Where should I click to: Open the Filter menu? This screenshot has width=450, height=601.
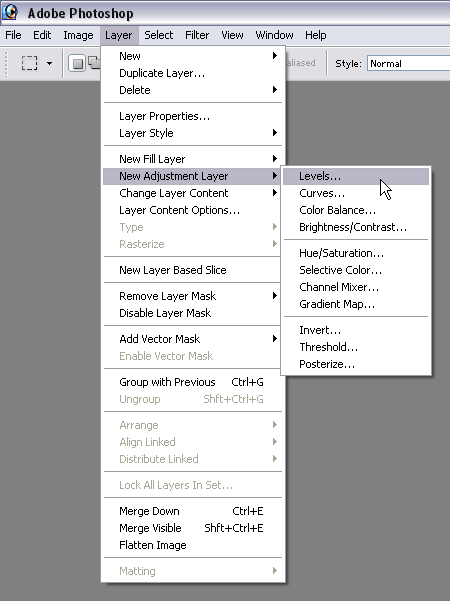click(197, 35)
